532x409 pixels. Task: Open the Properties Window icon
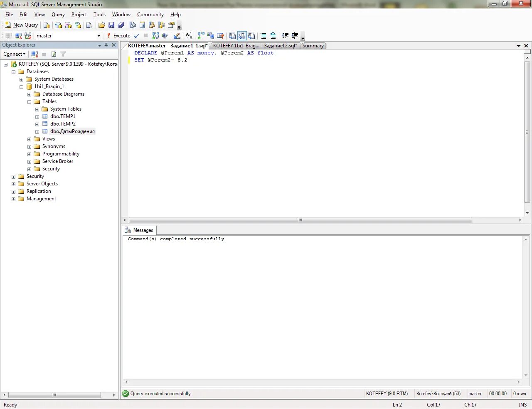tap(171, 25)
